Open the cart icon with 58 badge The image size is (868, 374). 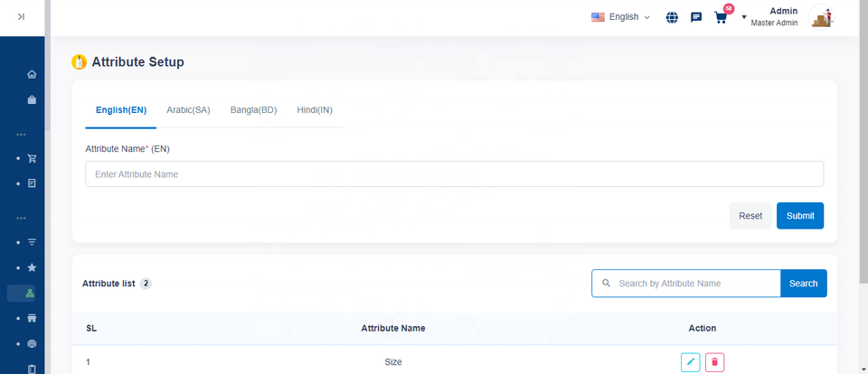[721, 18]
